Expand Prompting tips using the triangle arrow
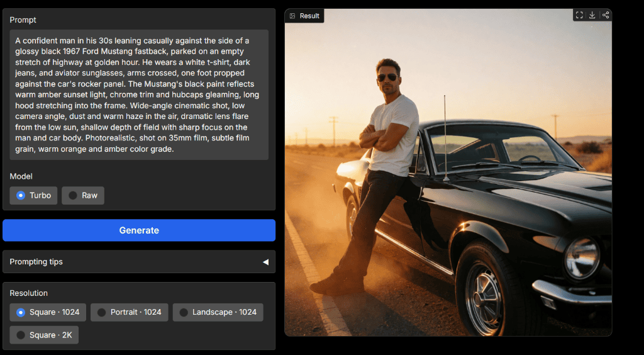The width and height of the screenshot is (644, 355). coord(266,262)
